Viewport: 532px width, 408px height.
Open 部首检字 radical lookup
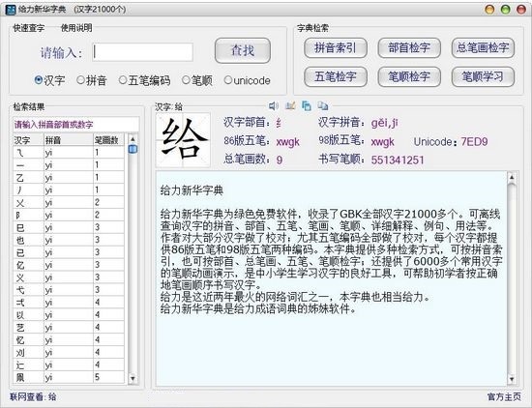tap(409, 47)
